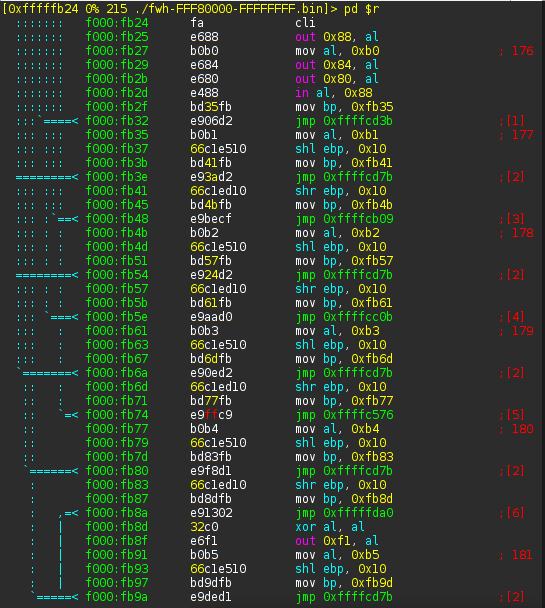Select address f000:fb9a in the listing
The image size is (545, 608).
(x=117, y=597)
